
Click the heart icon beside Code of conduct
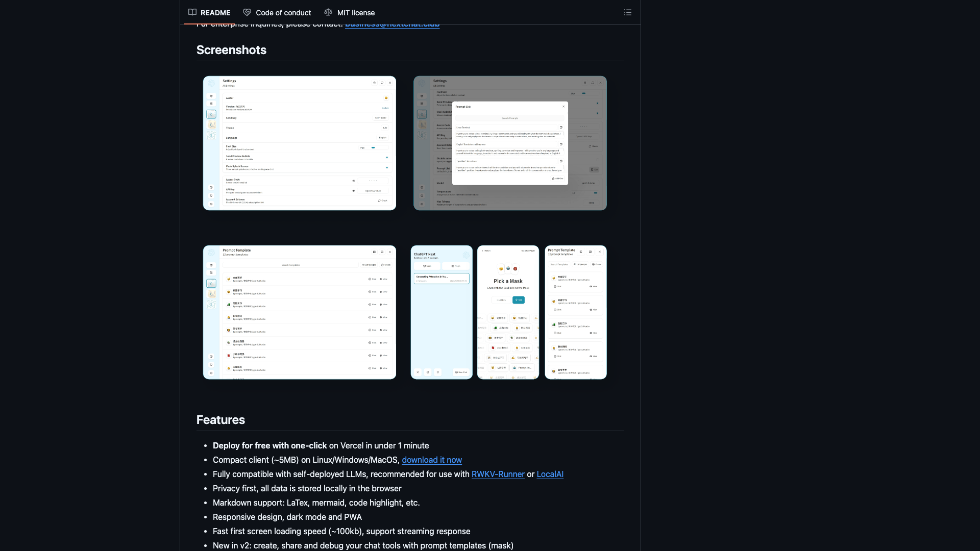247,12
